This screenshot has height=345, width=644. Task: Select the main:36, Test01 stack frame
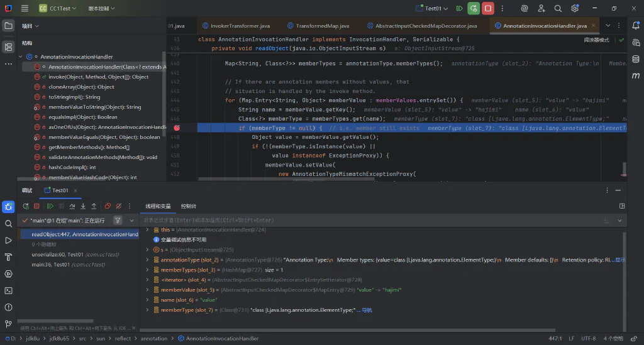[68, 265]
